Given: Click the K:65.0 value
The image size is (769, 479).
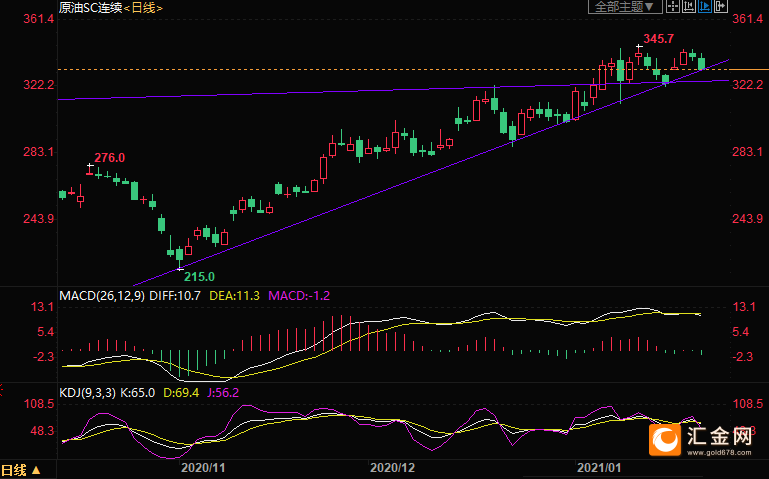Looking at the screenshot, I should tap(137, 393).
